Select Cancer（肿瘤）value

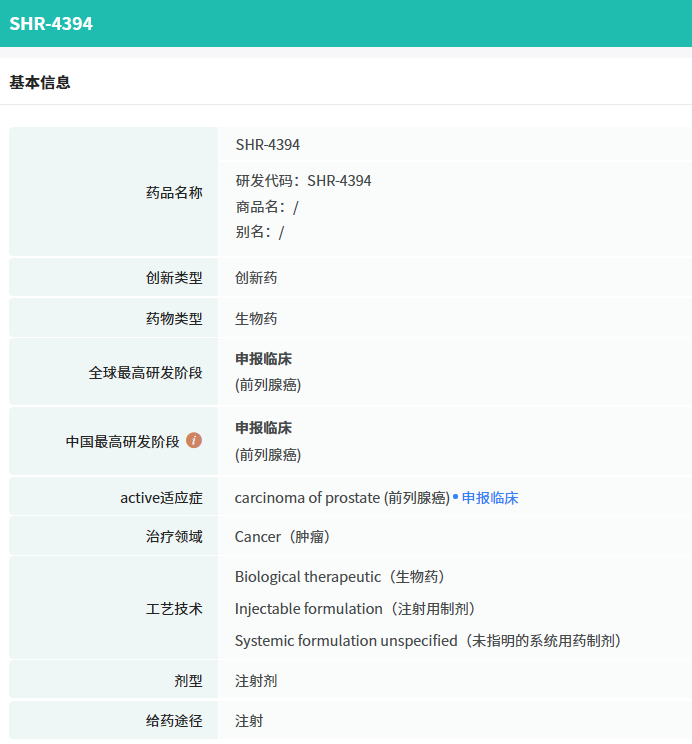282,537
